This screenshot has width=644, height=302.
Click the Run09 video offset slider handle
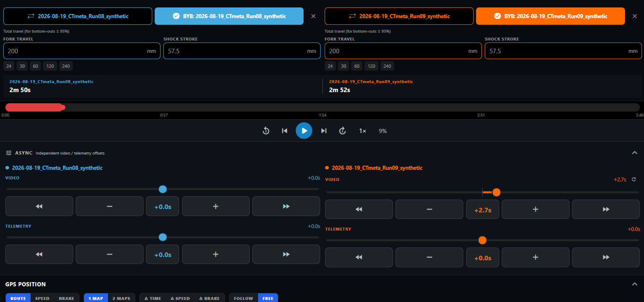(x=496, y=192)
